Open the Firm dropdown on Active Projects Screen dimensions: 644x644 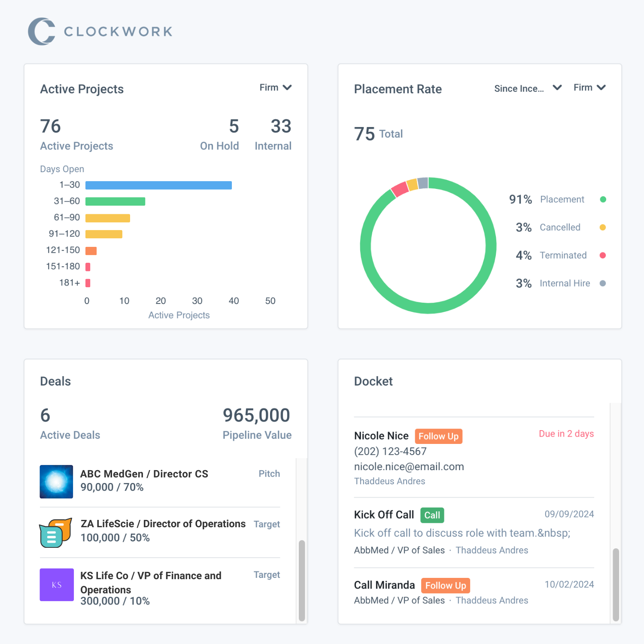[x=276, y=88]
